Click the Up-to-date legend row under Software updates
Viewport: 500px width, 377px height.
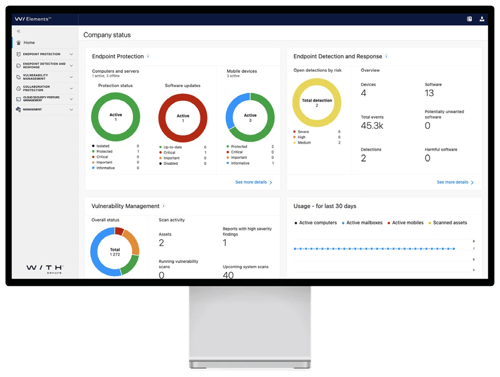(x=183, y=147)
